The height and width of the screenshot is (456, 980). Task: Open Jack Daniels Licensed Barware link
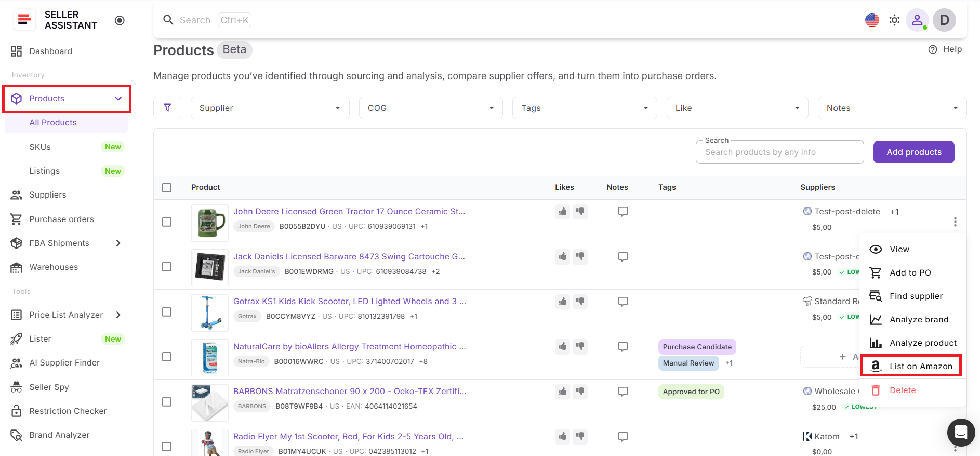click(349, 256)
